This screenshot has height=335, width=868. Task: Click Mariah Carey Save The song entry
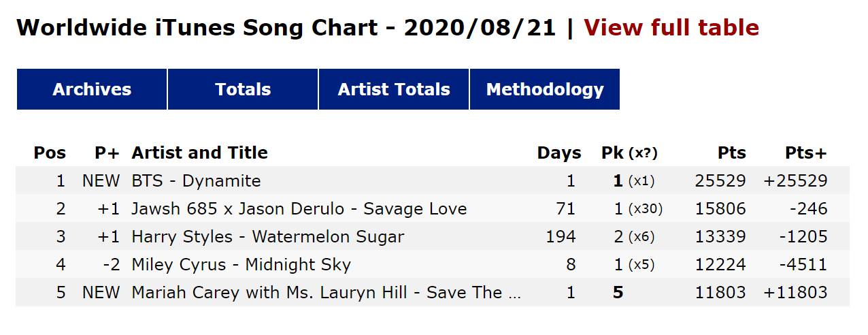point(327,293)
